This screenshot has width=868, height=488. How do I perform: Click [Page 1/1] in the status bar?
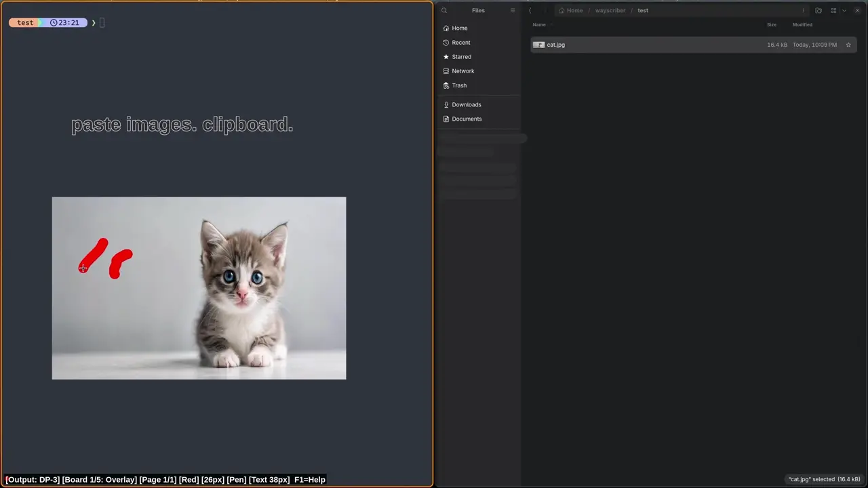158,479
